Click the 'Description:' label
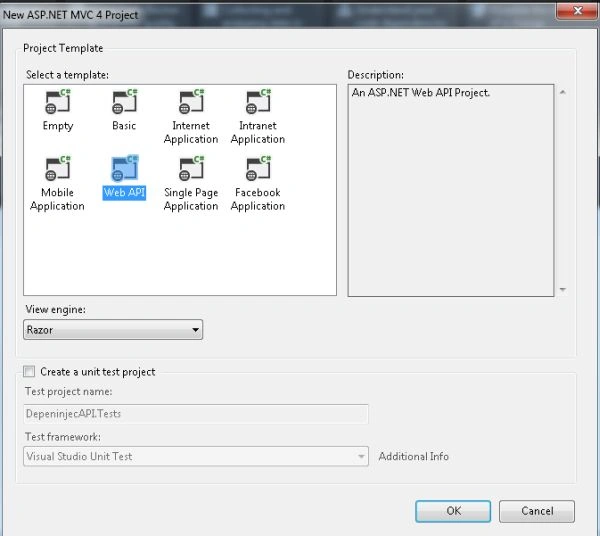Image resolution: width=600 pixels, height=536 pixels. (376, 75)
